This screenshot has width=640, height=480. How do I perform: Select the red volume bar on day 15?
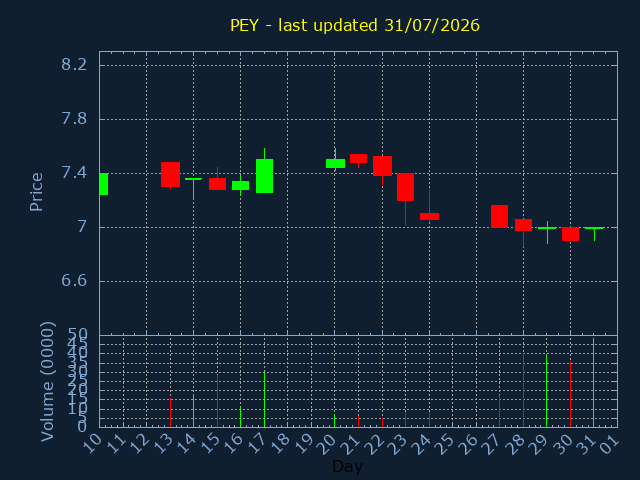pyautogui.click(x=217, y=401)
